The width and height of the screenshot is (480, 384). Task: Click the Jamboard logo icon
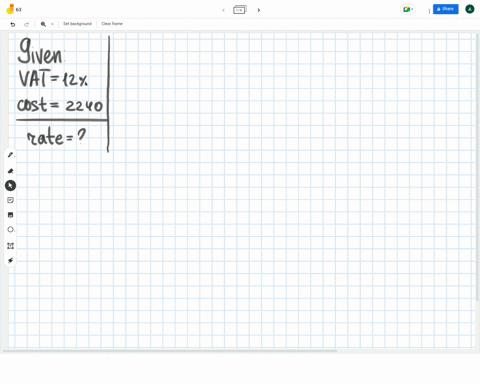(x=10, y=9)
